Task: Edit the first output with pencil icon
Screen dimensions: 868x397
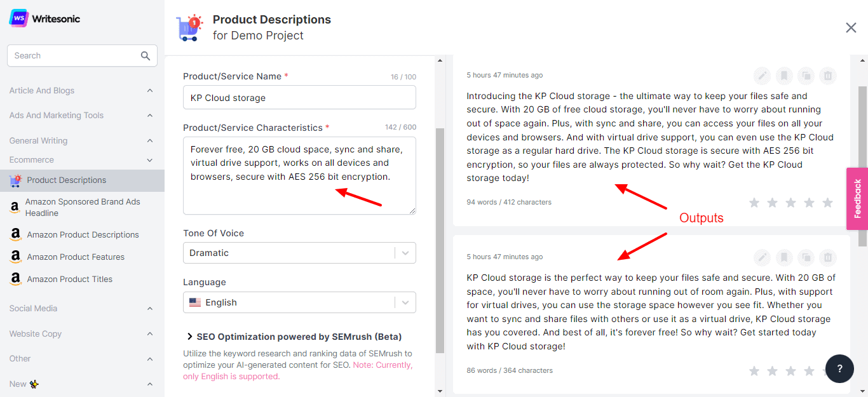Action: point(762,76)
